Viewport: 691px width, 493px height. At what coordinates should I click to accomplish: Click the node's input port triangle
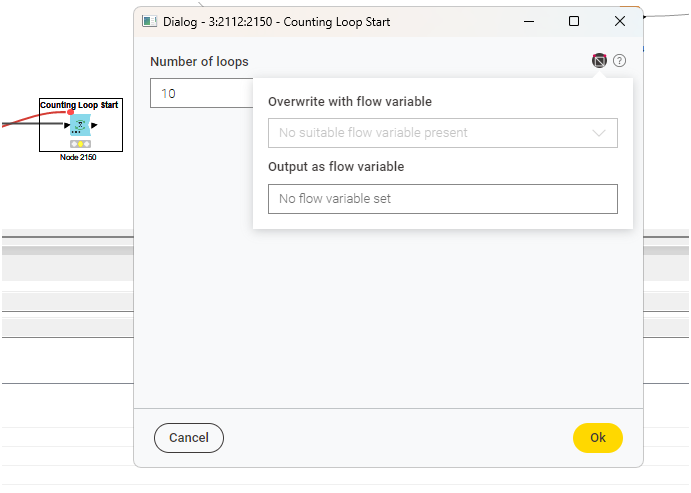coord(66,126)
